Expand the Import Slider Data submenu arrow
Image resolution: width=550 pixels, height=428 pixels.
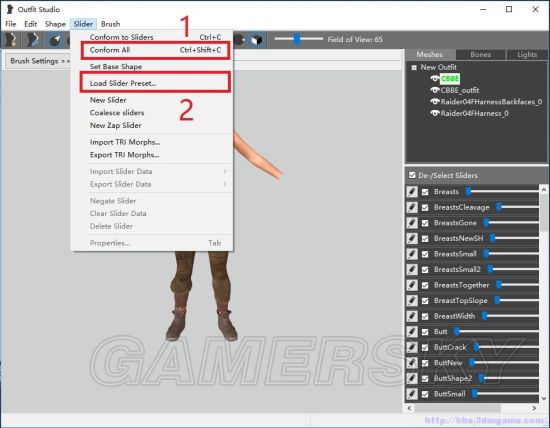[225, 171]
